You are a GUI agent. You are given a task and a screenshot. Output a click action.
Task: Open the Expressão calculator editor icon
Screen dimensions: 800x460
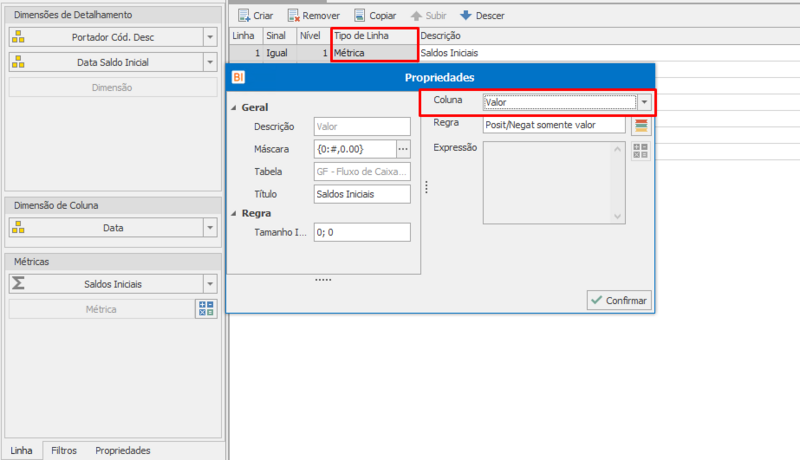[641, 151]
